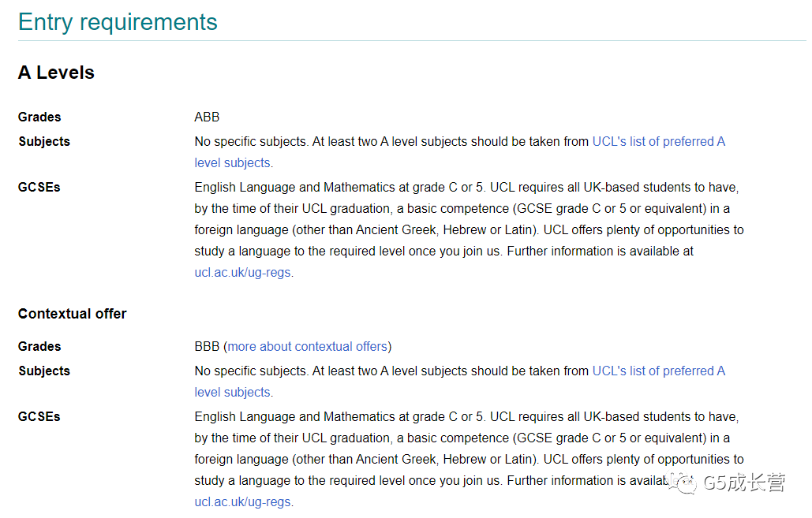812x518 pixels.
Task: Click the Entry requirements heading
Action: tap(118, 22)
